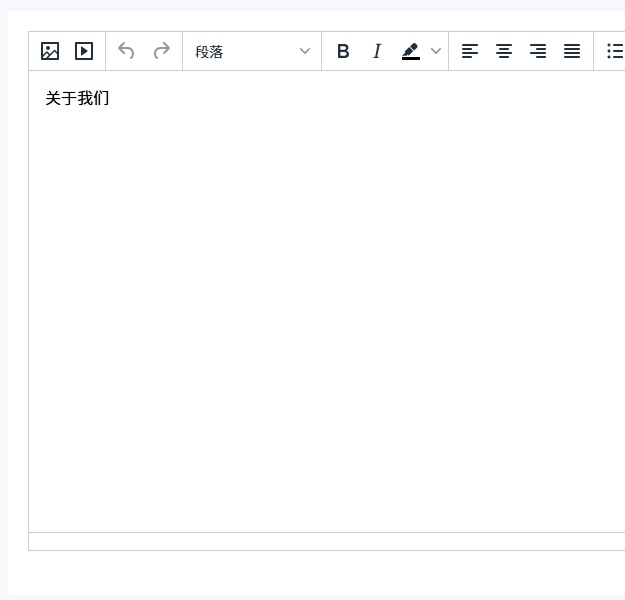Image resolution: width=625 pixels, height=600 pixels.
Task: Redo the last undone edit
Action: pyautogui.click(x=161, y=51)
